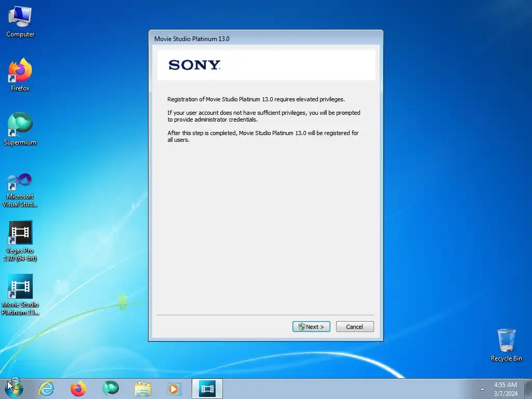Open the taskbar clock showing 4:55 AM

point(505,389)
